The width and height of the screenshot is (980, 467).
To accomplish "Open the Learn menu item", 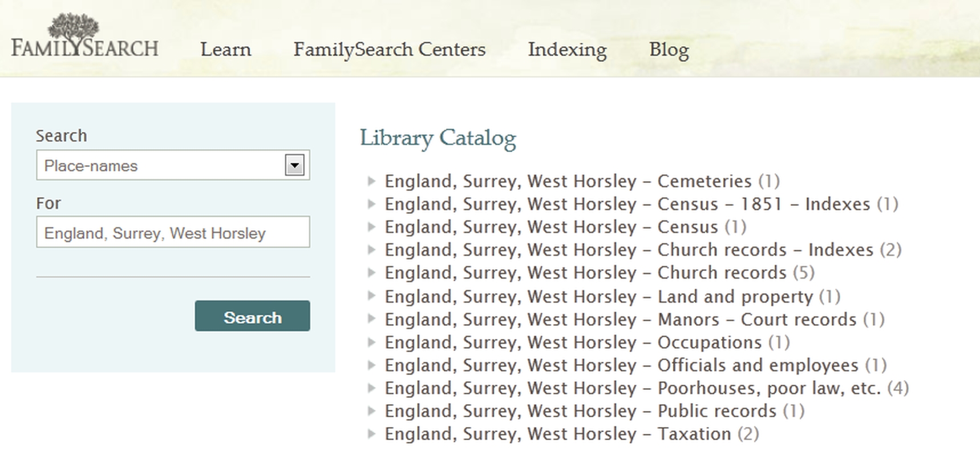I will [226, 50].
